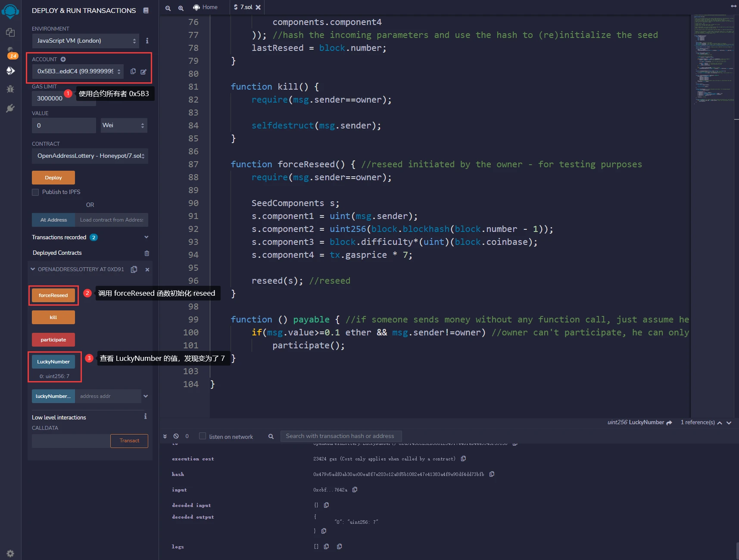
Task: Click the terminal search magnifier icon
Action: tap(271, 437)
